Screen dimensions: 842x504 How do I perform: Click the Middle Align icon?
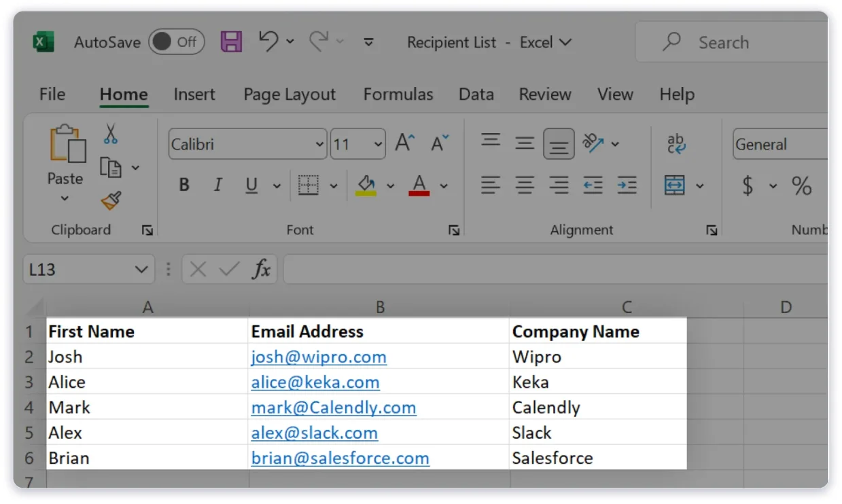[x=525, y=143]
